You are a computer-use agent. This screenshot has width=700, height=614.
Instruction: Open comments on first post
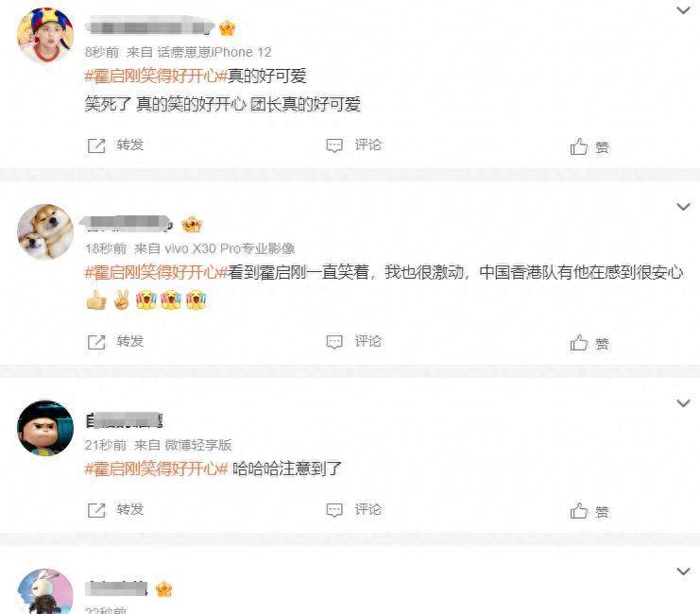353,145
